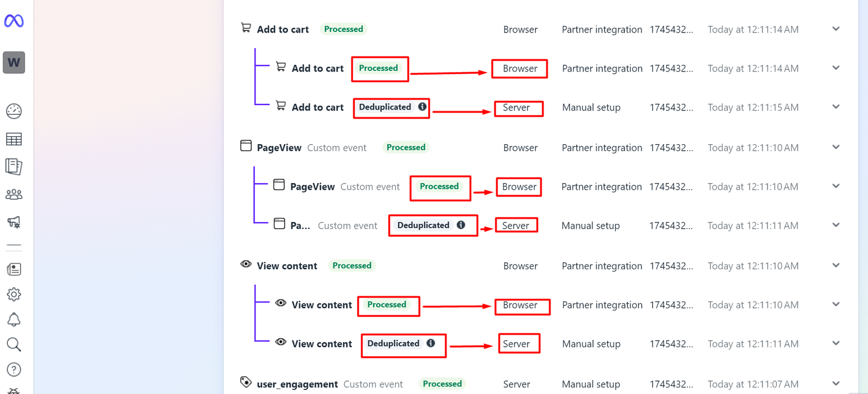Open the help question mark icon
Image resolution: width=868 pixels, height=394 pixels.
14,370
